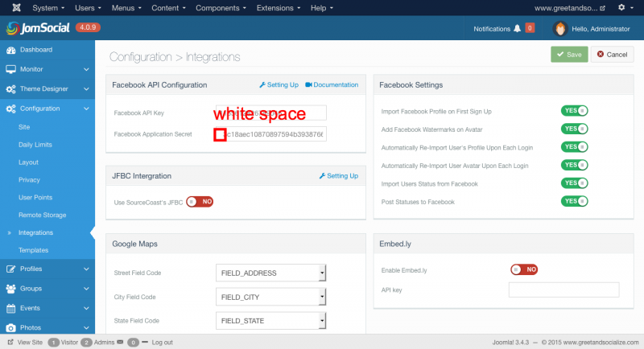Click the X icon on Cancel

[x=601, y=55]
